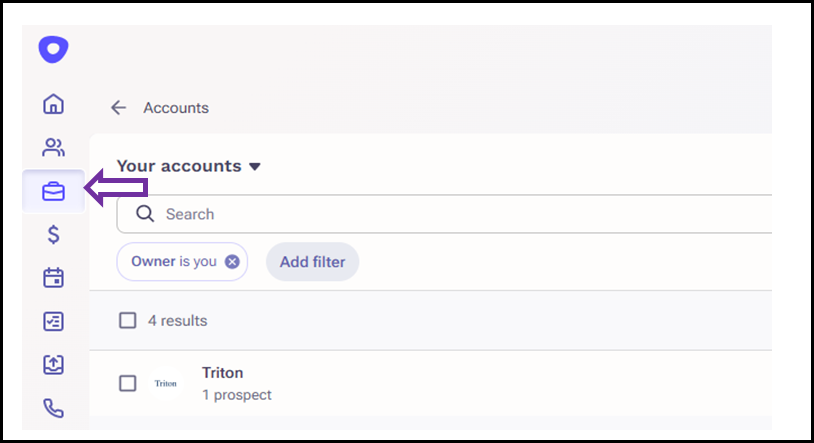Remove the Owner is you filter
Screen dimensions: 814x443
click(232, 262)
